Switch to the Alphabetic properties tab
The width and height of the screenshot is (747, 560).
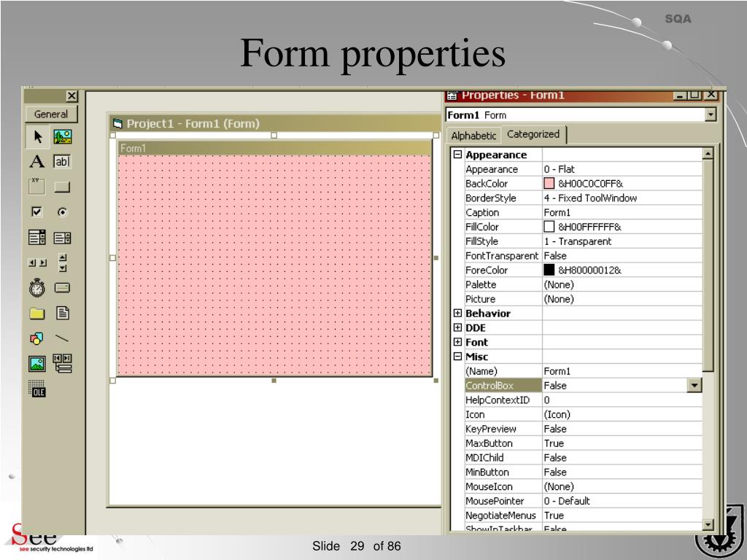(473, 135)
